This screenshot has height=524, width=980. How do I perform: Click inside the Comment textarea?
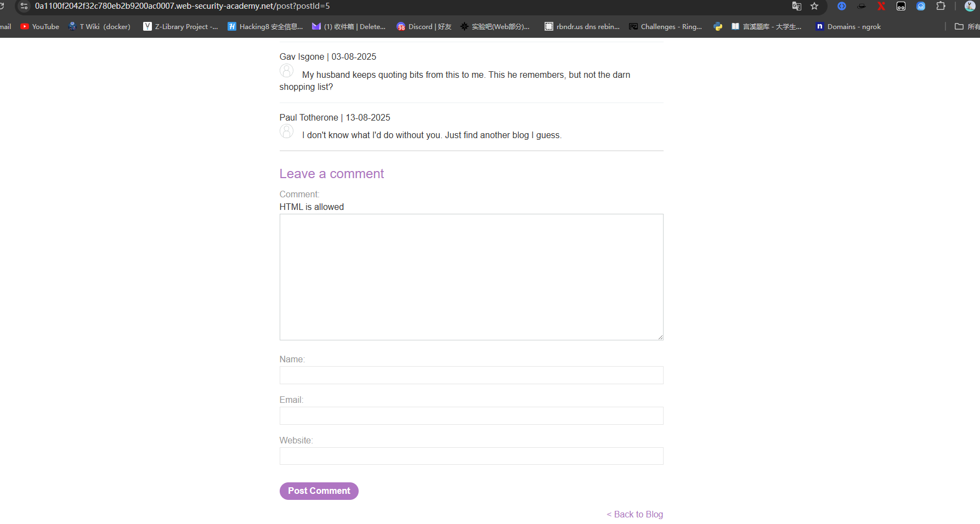click(471, 277)
